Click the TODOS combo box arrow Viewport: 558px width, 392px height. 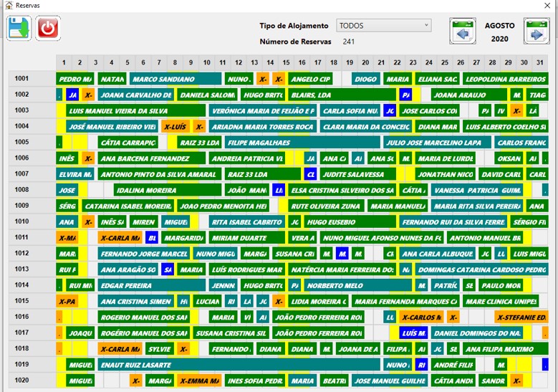(426, 26)
